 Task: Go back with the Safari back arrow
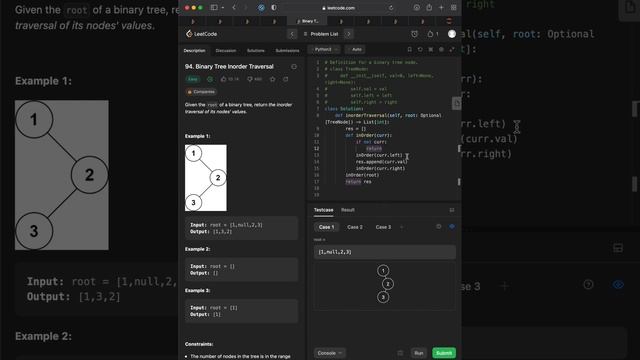pyautogui.click(x=234, y=7)
